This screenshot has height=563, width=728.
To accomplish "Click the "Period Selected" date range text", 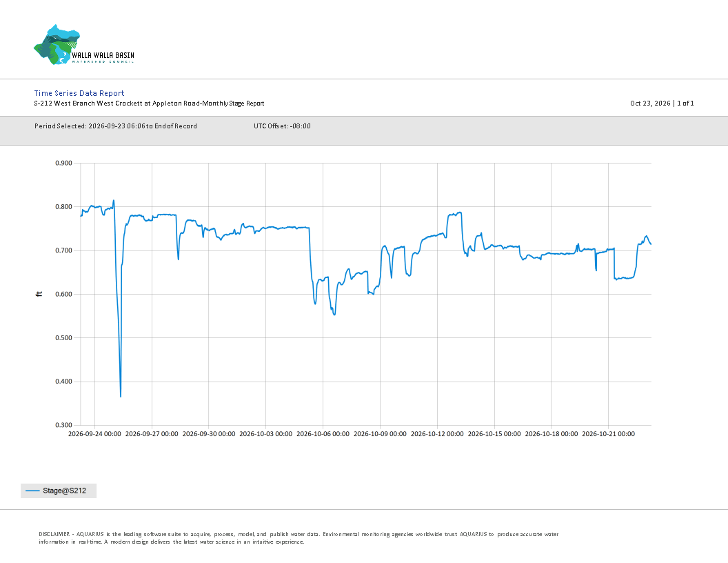I will (x=116, y=126).
